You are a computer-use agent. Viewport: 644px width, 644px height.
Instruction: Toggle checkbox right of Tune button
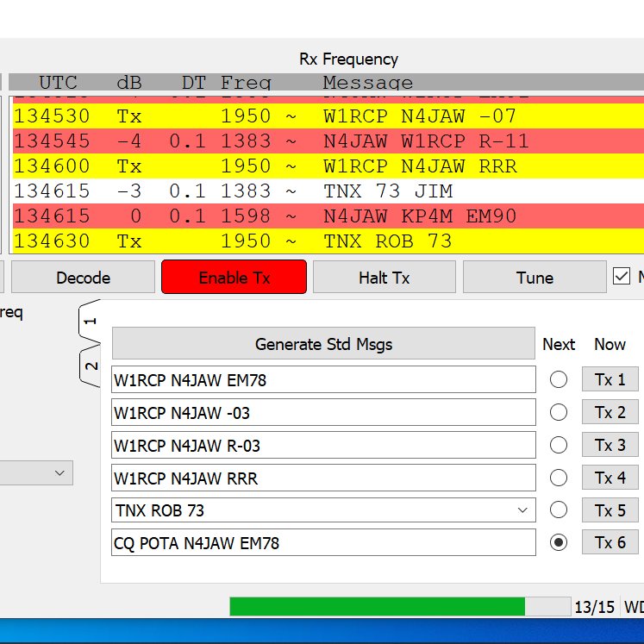coord(621,276)
